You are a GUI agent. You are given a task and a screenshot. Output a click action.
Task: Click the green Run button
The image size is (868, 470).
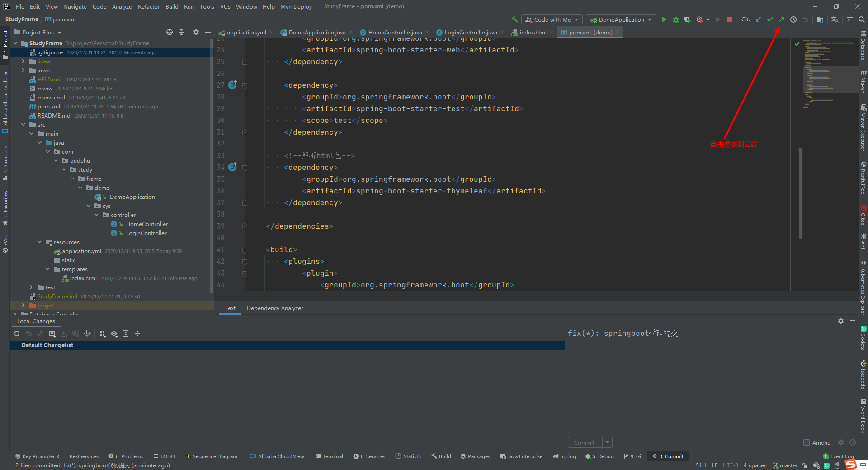(x=664, y=19)
